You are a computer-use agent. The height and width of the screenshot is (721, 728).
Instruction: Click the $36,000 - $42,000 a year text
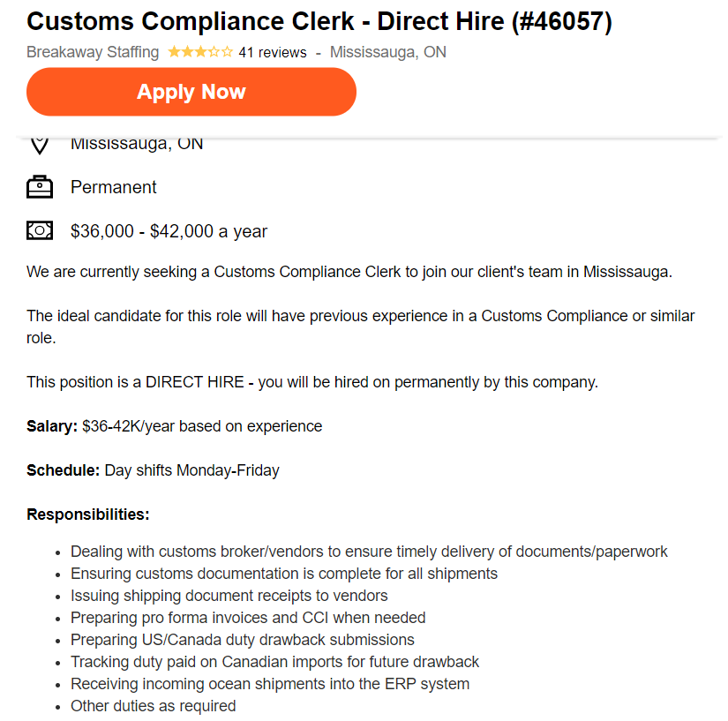click(x=169, y=231)
